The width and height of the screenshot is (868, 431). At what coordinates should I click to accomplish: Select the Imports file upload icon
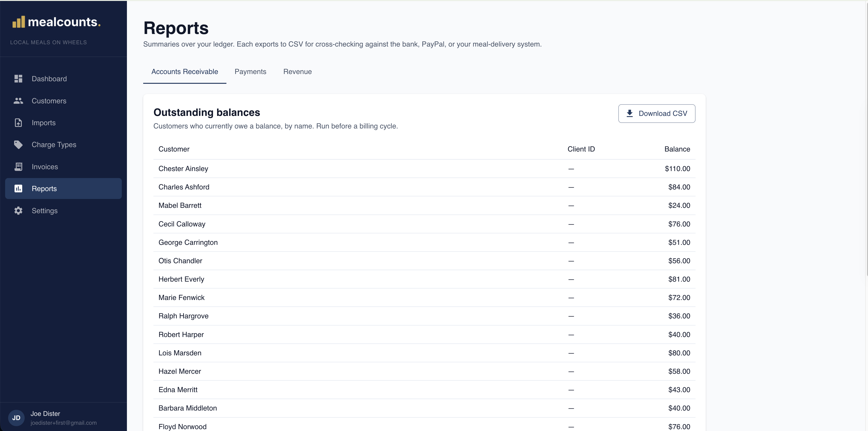(18, 123)
